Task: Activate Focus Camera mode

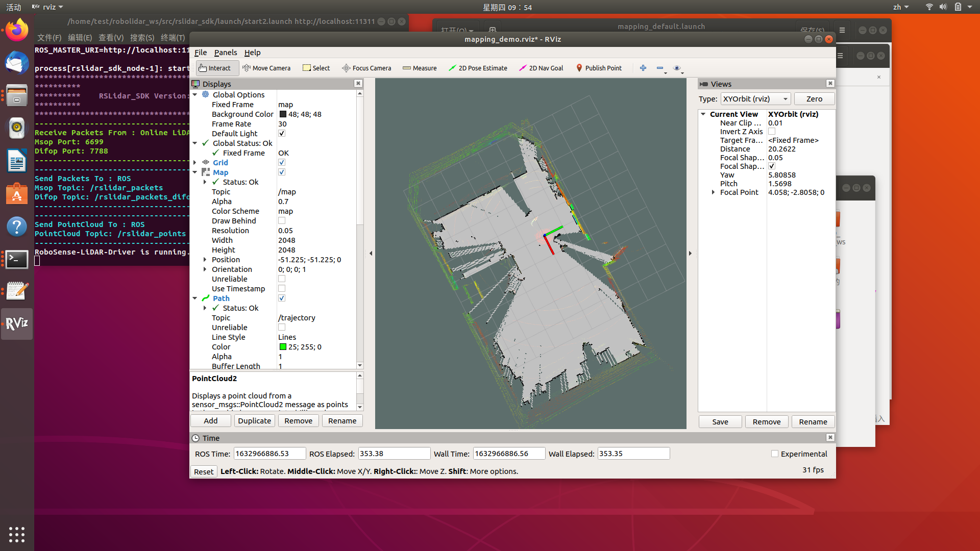Action: tap(366, 68)
